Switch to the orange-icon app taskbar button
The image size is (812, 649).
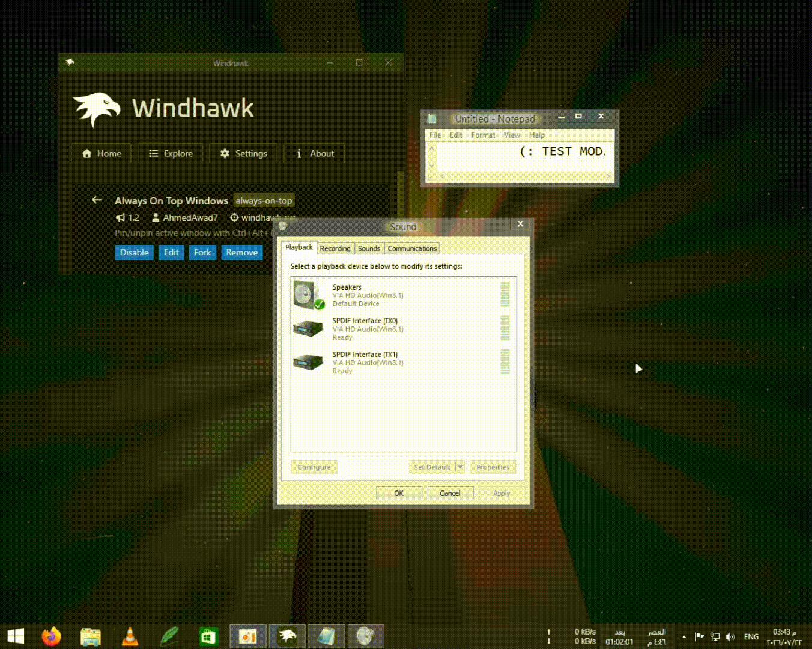247,636
